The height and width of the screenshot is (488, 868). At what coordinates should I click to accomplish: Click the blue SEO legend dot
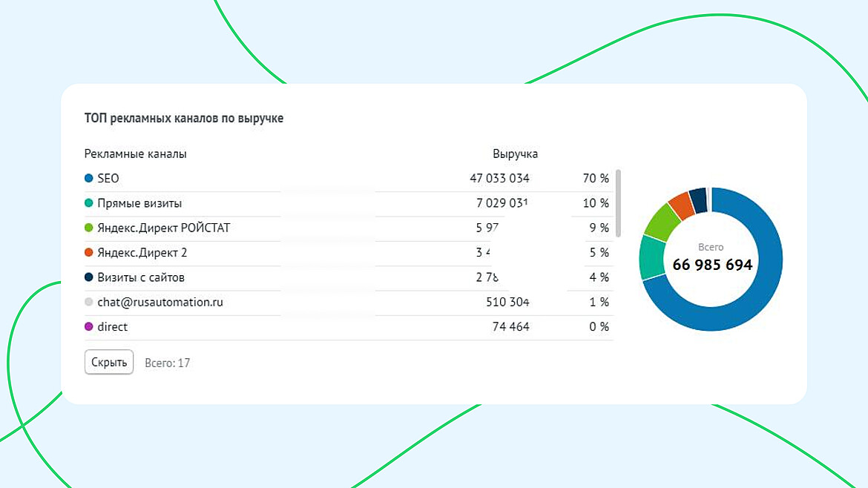88,178
